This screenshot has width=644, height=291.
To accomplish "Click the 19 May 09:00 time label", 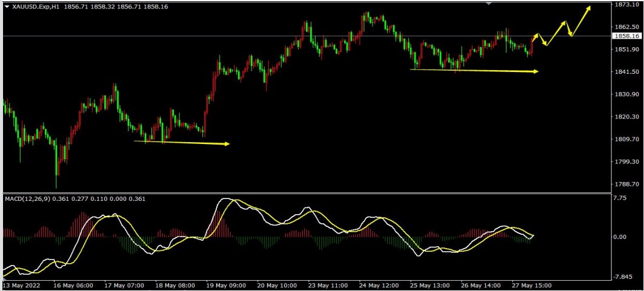I will [x=226, y=286].
